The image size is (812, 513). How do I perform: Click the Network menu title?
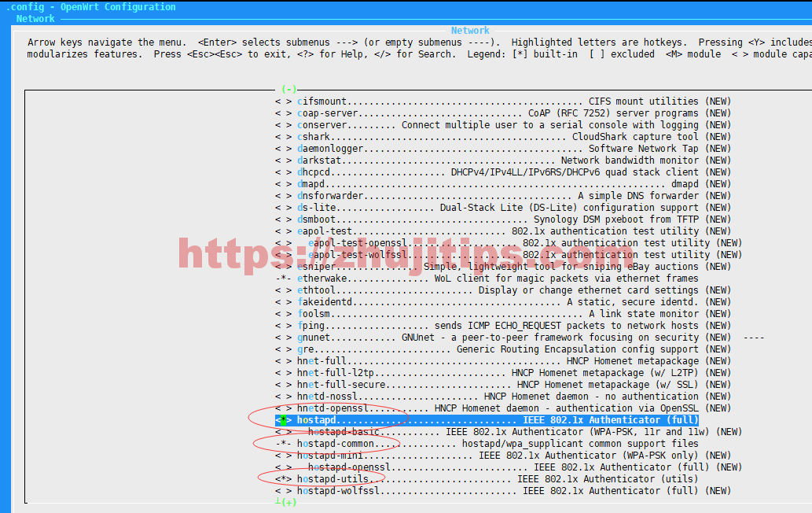pos(470,31)
